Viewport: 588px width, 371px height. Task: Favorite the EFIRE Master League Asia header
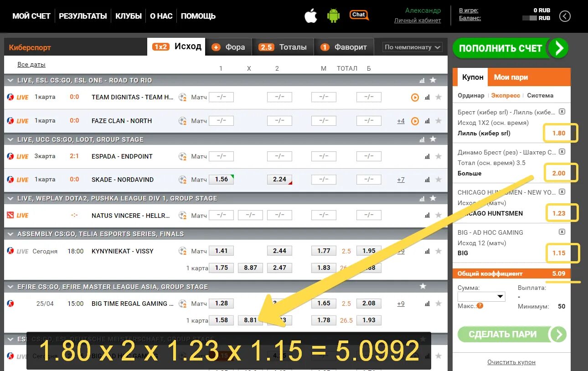pyautogui.click(x=423, y=286)
